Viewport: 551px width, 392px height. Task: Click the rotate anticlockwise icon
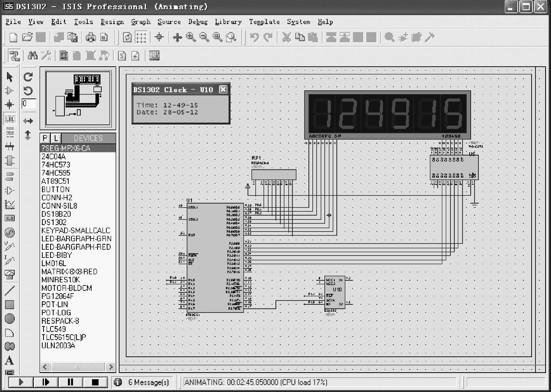pyautogui.click(x=28, y=91)
